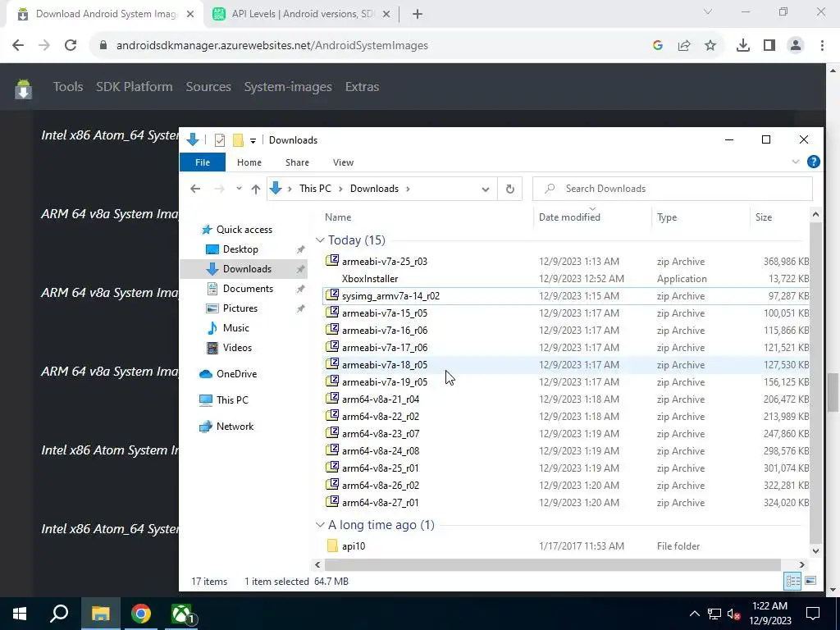The width and height of the screenshot is (840, 630).
Task: Open taskbar search
Action: coord(59,614)
